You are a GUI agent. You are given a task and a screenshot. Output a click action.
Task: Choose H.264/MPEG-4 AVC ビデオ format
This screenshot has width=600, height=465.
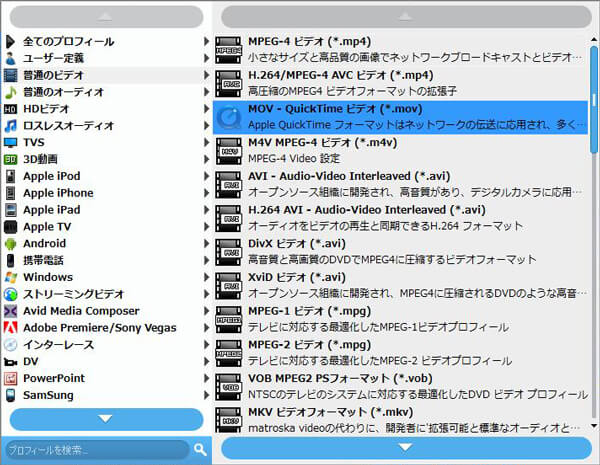[400, 83]
